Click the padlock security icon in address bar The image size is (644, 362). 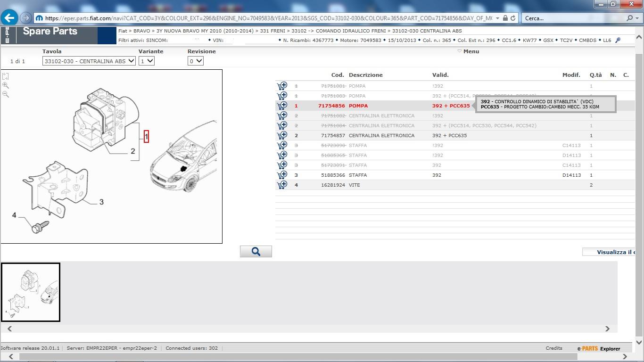(505, 18)
